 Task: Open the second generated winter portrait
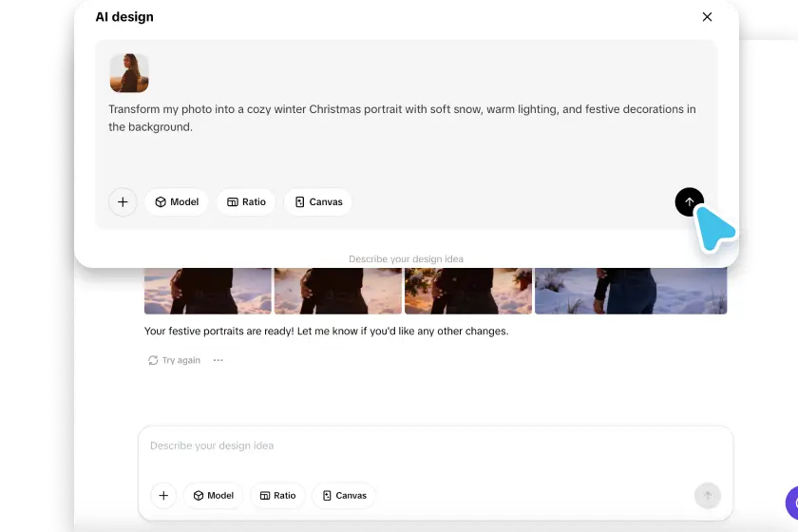[x=338, y=291]
